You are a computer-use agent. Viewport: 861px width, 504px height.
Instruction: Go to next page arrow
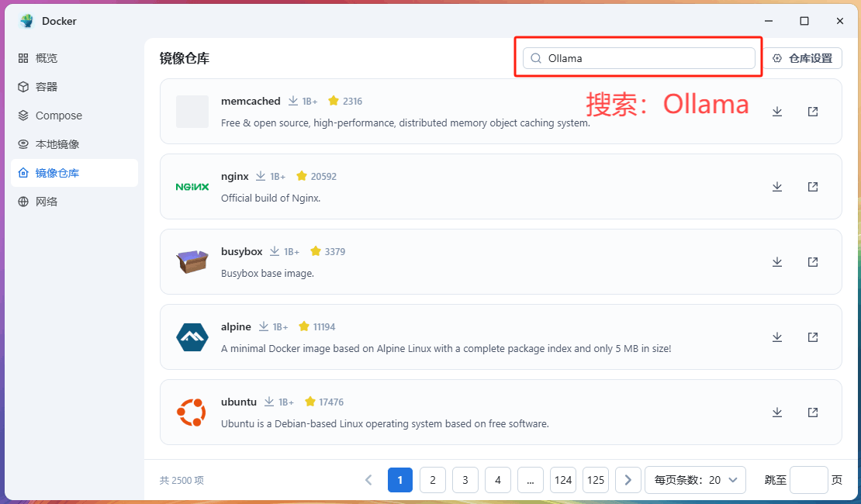coord(628,480)
